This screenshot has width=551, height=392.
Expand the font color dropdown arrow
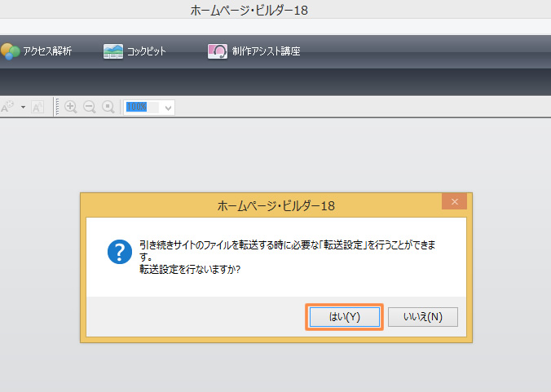(23, 107)
